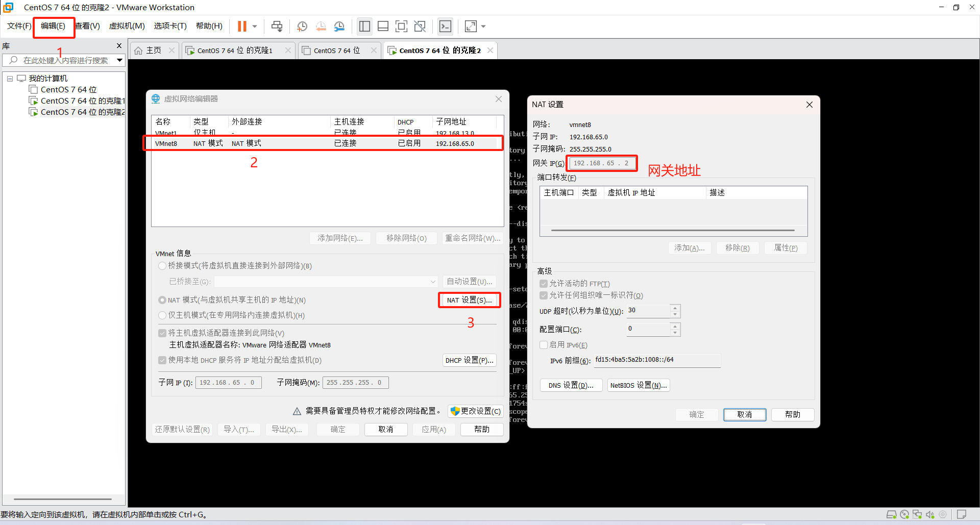Click the 网关 IP address input field

click(x=601, y=163)
